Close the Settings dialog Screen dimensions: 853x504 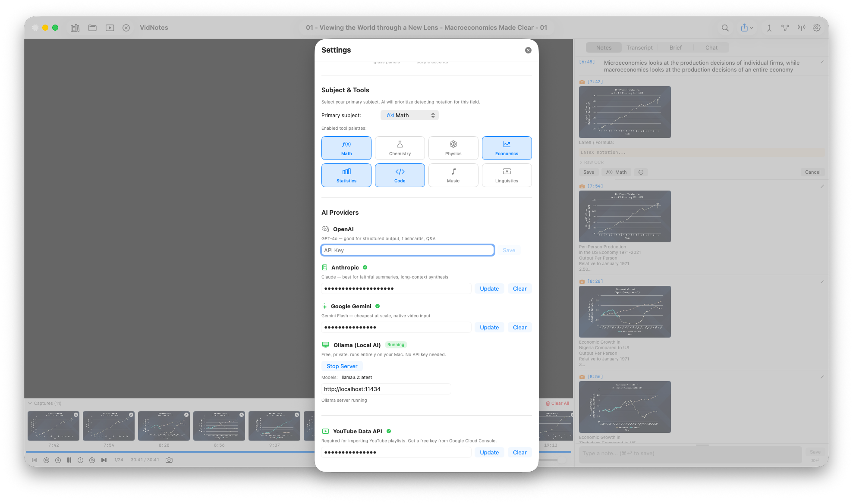tap(528, 50)
